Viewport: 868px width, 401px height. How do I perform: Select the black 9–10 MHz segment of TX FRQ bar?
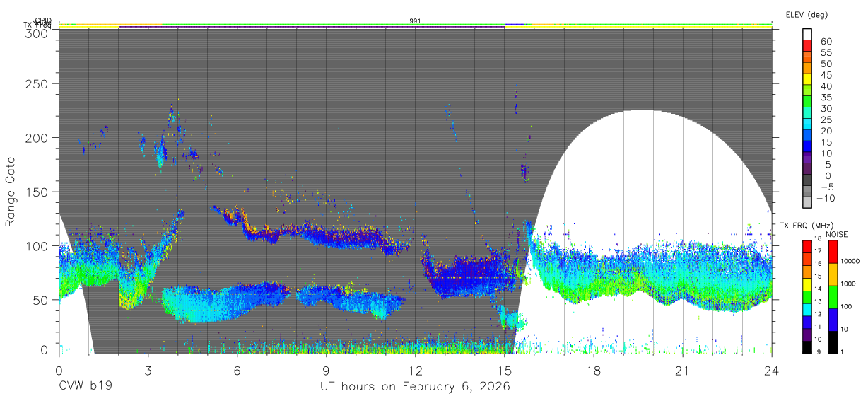pos(807,347)
